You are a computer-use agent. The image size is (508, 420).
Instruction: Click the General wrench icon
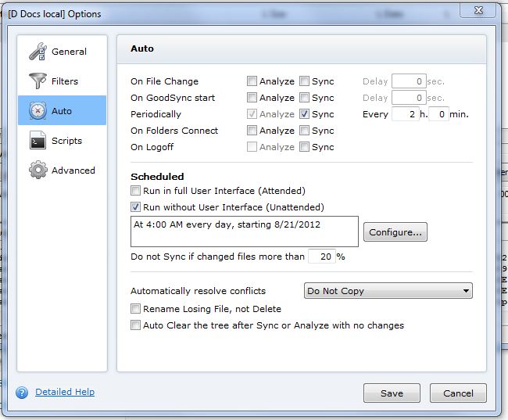38,52
